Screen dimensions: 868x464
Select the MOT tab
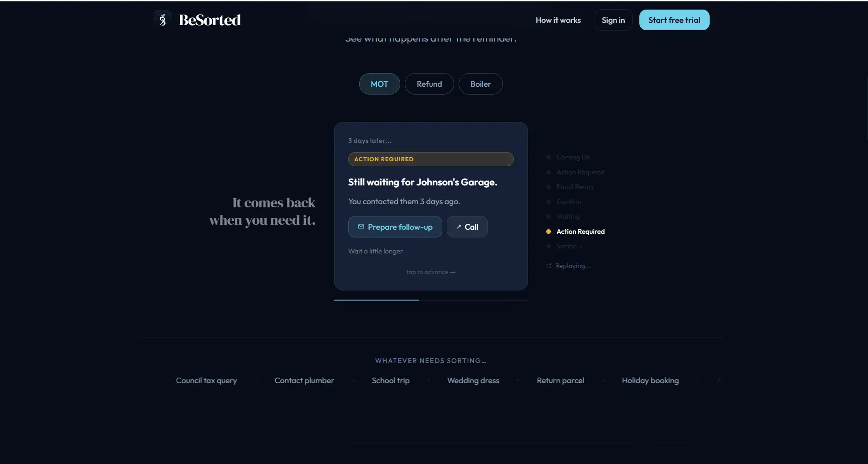coord(379,84)
